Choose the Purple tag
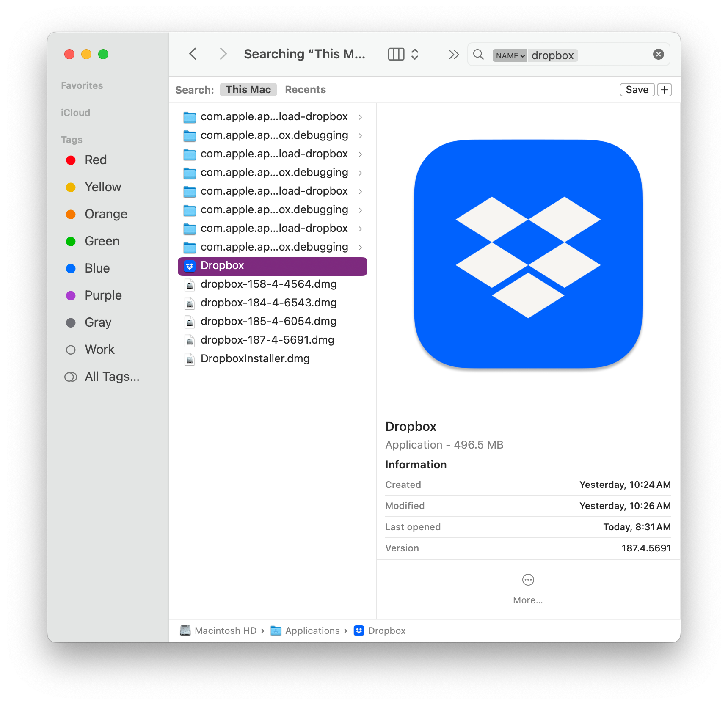The width and height of the screenshot is (728, 705). [103, 295]
